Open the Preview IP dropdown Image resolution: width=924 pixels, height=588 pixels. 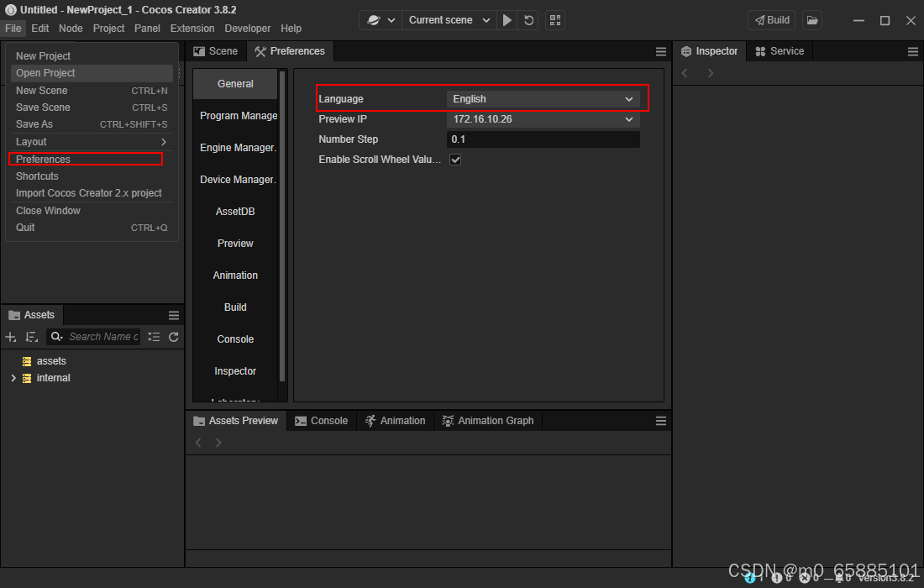point(543,119)
